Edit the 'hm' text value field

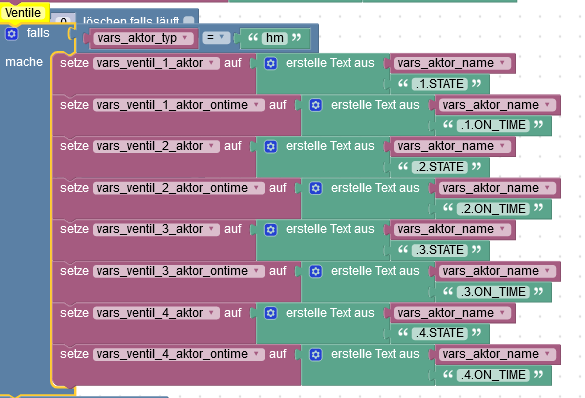275,38
